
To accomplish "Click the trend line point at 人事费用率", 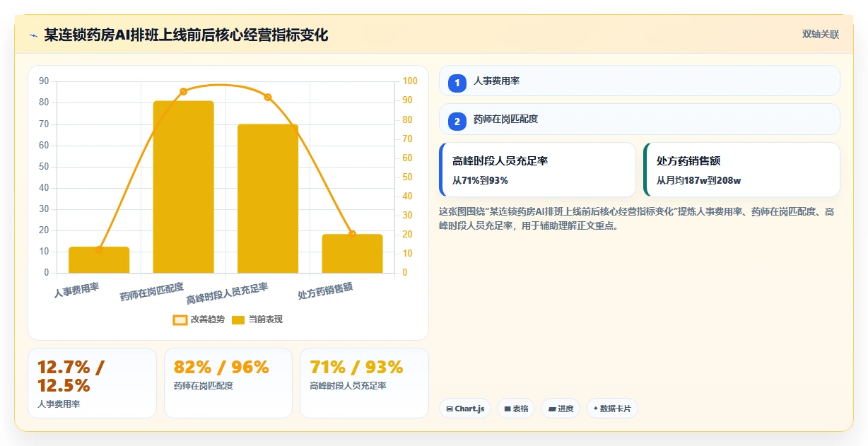I will pyautogui.click(x=99, y=250).
